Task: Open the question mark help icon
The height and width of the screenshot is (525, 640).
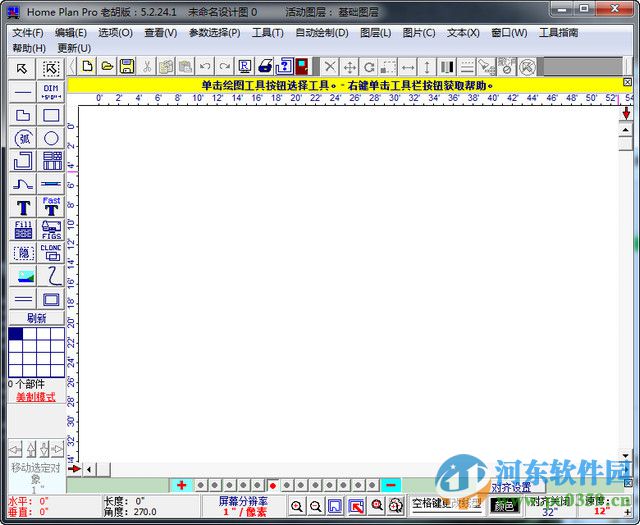Action: (x=284, y=66)
